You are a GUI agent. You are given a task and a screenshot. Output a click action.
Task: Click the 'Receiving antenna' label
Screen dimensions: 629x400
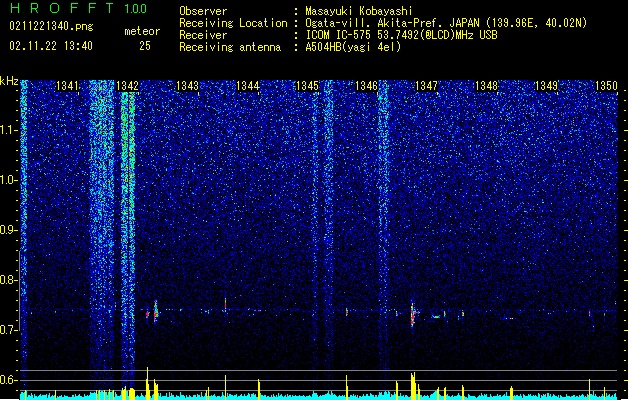click(x=230, y=47)
